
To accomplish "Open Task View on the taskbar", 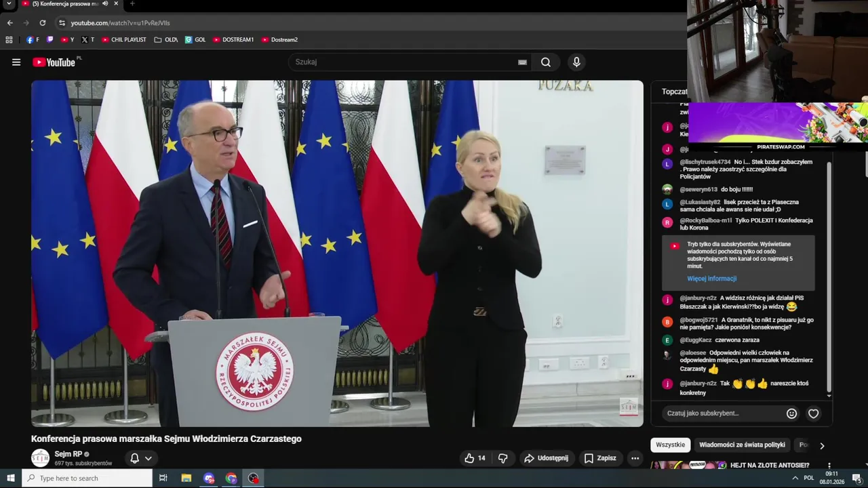I will (163, 479).
